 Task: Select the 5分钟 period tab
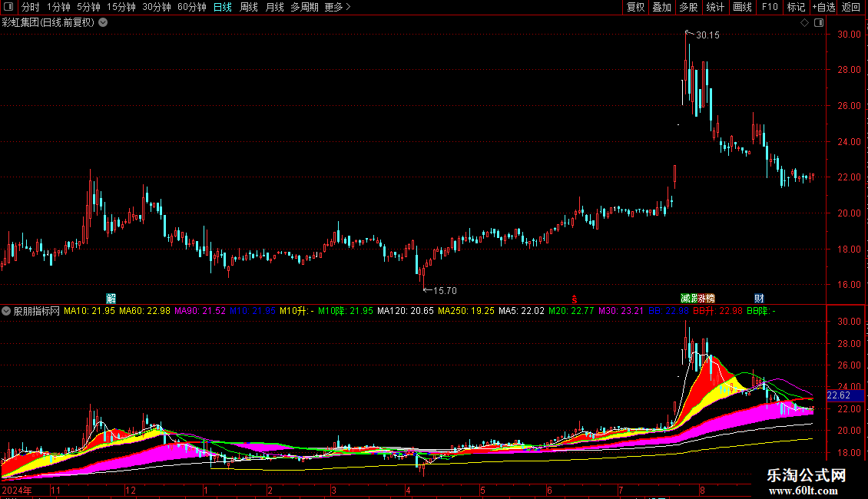88,7
